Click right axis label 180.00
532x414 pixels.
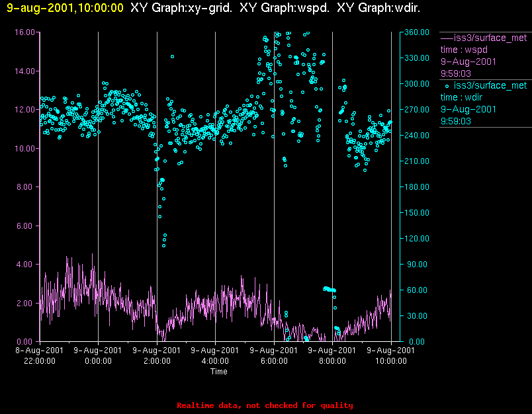pyautogui.click(x=417, y=187)
